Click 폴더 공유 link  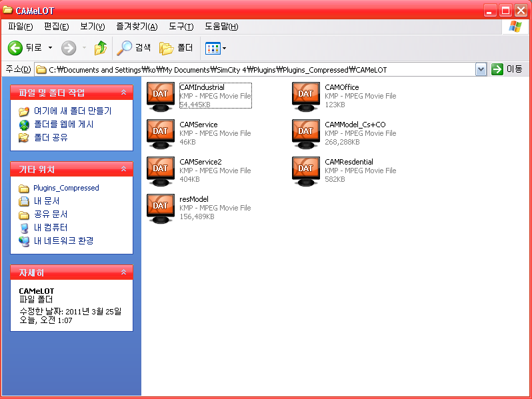[51, 138]
